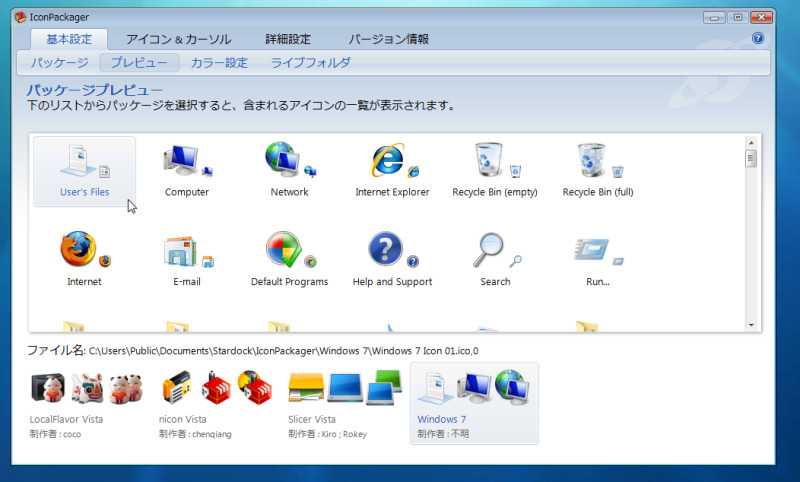Select the プレビュー sub-tab

[x=139, y=63]
